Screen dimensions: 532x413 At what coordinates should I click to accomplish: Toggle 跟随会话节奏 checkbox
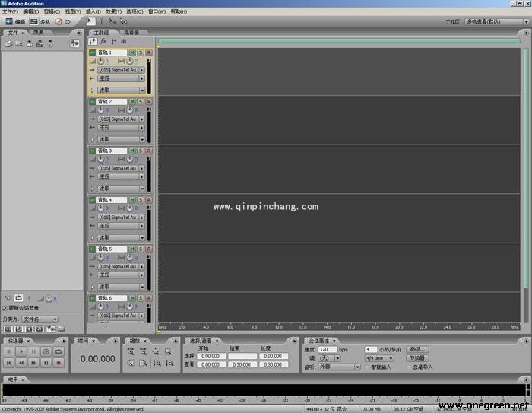click(x=5, y=308)
